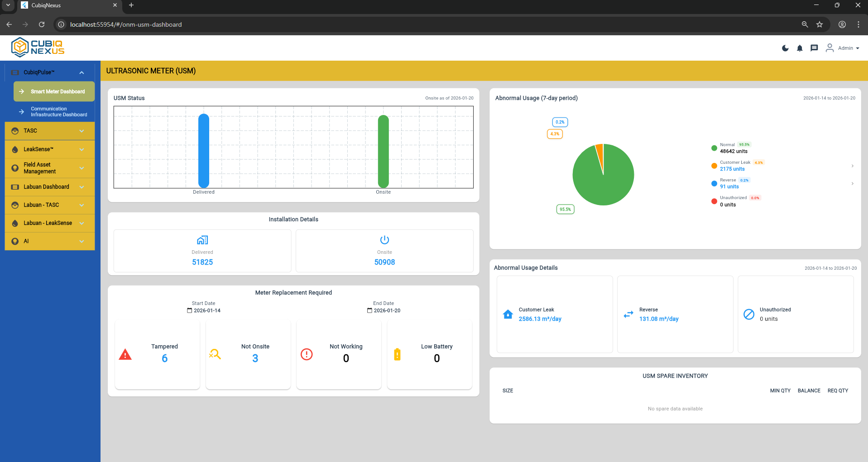Click the Low Battery icon
868x462 pixels.
(397, 354)
